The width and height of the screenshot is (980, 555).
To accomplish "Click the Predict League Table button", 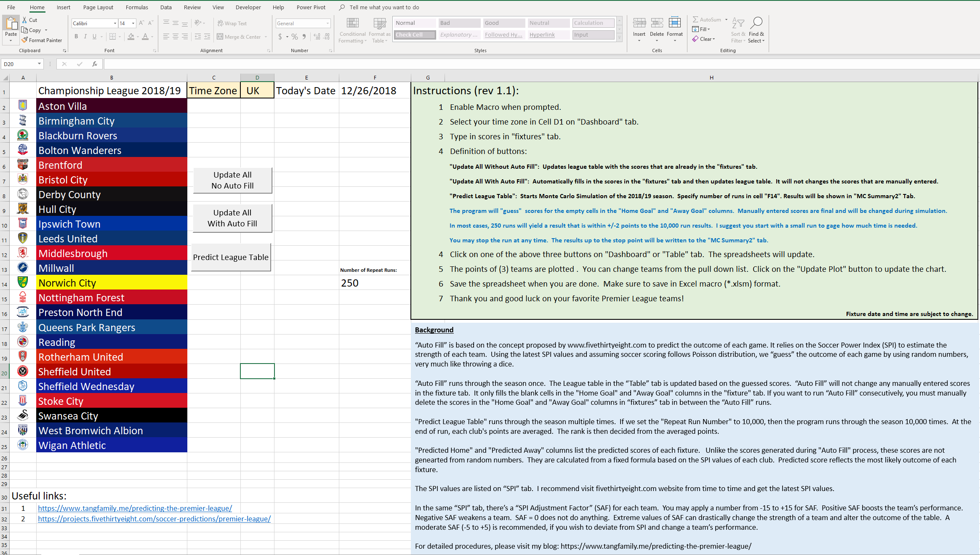I will pos(231,256).
